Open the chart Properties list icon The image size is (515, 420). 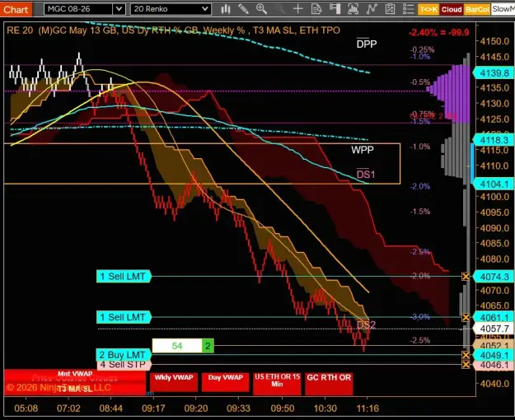tap(408, 9)
